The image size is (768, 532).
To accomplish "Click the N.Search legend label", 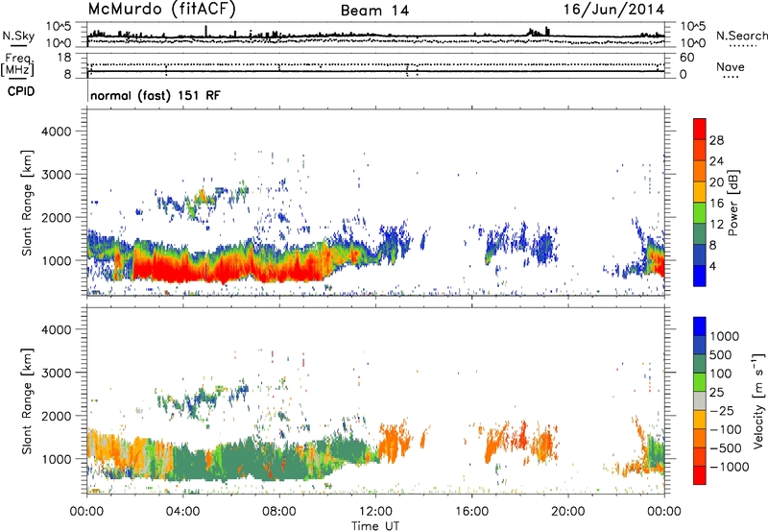I will tap(741, 36).
